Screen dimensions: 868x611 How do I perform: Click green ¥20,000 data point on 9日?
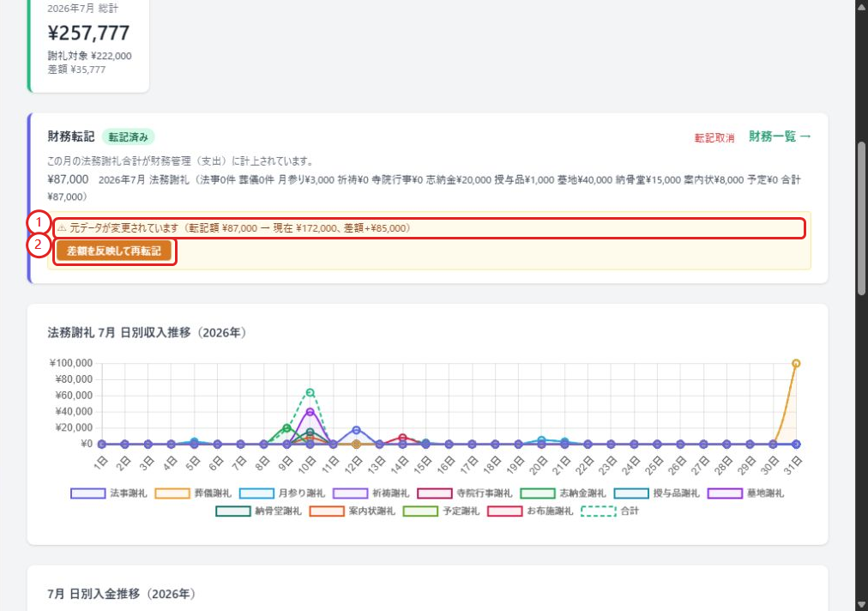coord(286,427)
